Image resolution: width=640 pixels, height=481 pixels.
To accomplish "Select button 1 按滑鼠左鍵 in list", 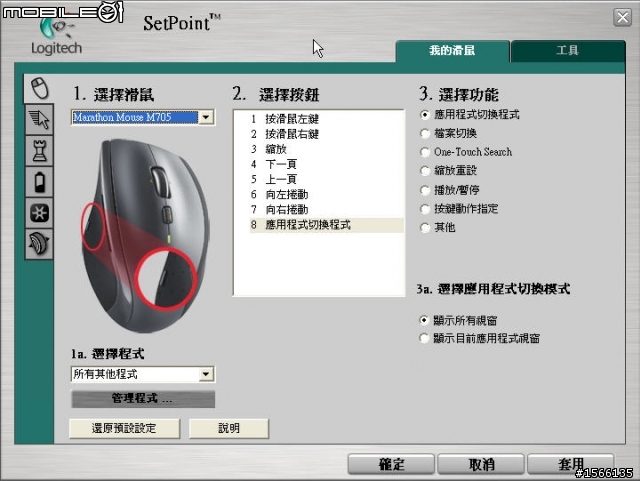I will coord(326,119).
